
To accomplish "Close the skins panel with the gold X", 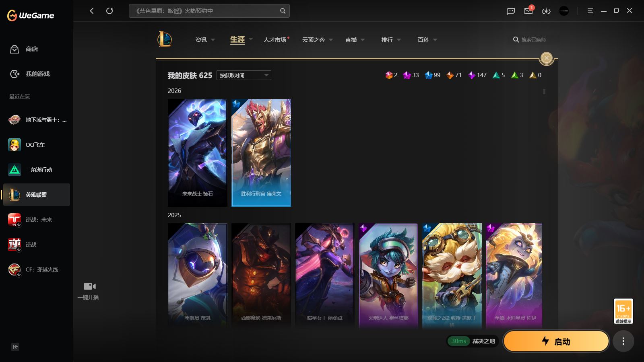I will [547, 58].
